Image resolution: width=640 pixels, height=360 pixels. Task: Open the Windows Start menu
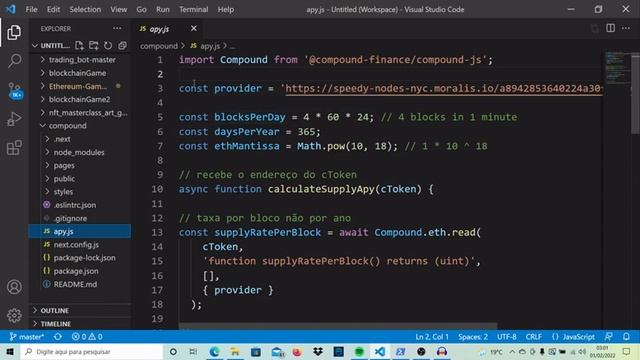10,351
